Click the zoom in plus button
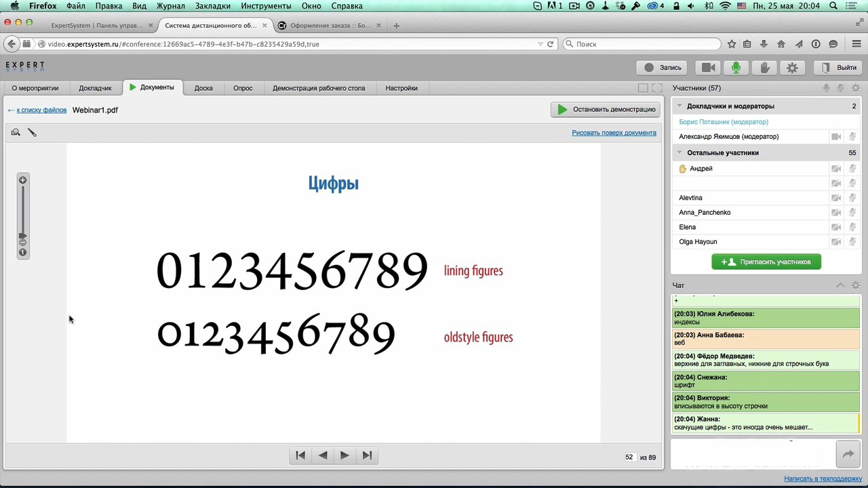 [x=22, y=180]
